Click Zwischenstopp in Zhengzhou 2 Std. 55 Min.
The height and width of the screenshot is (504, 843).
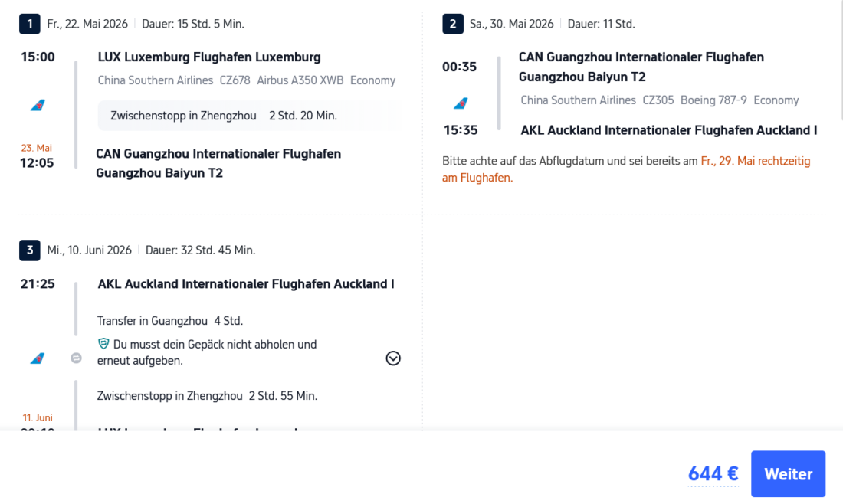point(207,396)
